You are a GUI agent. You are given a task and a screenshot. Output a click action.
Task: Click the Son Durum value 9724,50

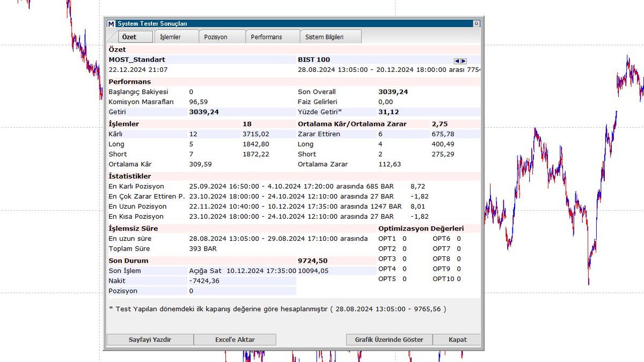click(313, 261)
